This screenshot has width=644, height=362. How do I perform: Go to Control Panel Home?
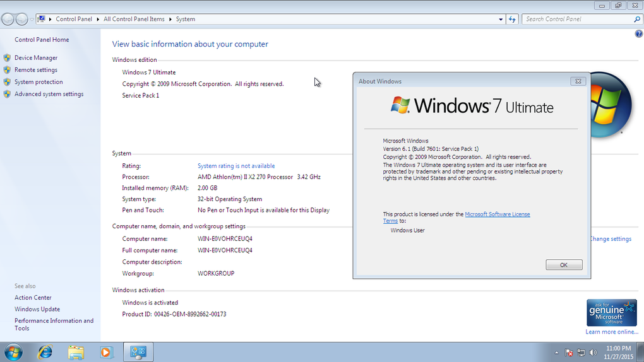coord(42,40)
